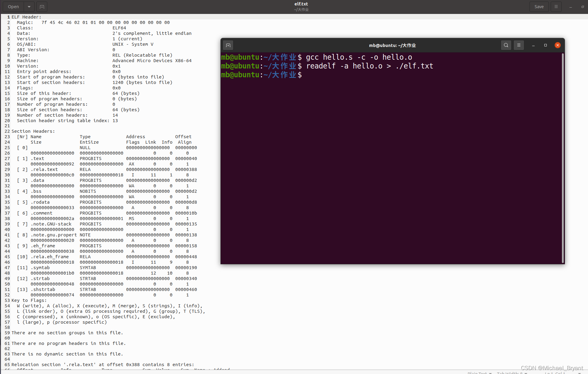Expand the Open recent files dropdown arrow

pyautogui.click(x=29, y=7)
